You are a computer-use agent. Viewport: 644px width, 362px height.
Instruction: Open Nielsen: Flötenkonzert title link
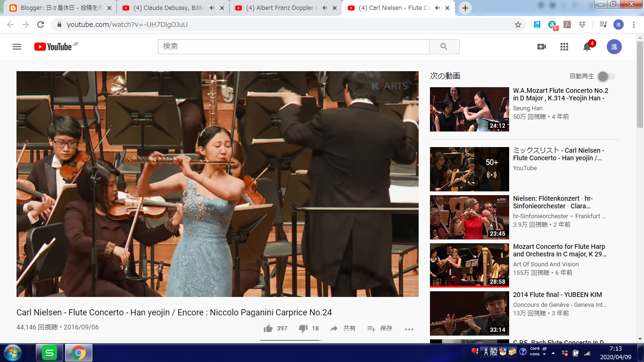[x=553, y=202]
